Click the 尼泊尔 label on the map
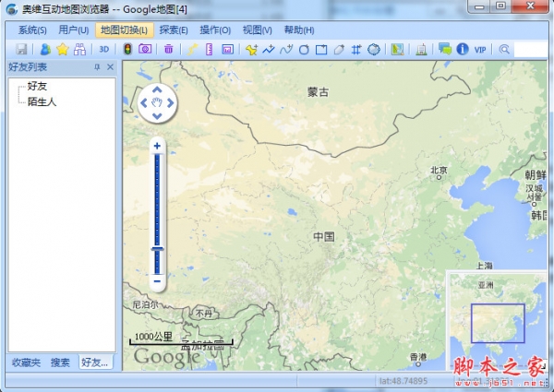Viewport: 554px width, 392px height. tap(145, 304)
